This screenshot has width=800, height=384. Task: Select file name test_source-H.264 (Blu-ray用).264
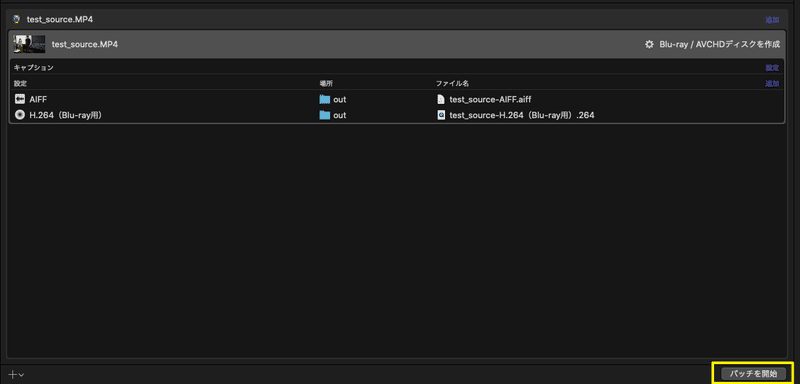click(522, 115)
